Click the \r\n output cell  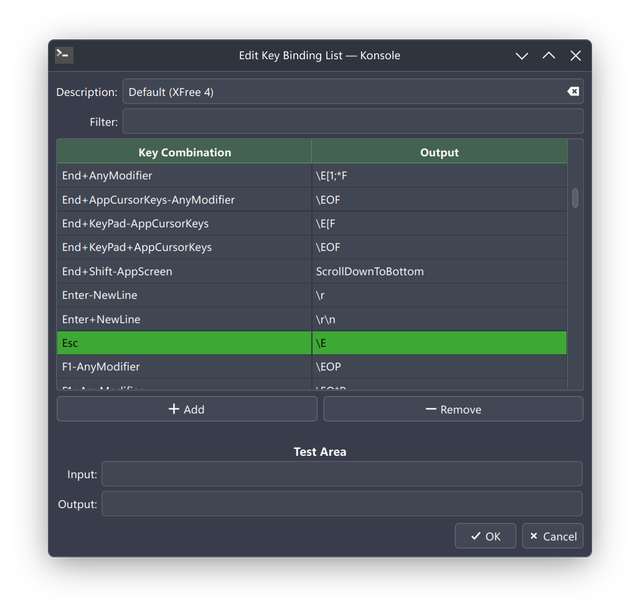point(439,319)
